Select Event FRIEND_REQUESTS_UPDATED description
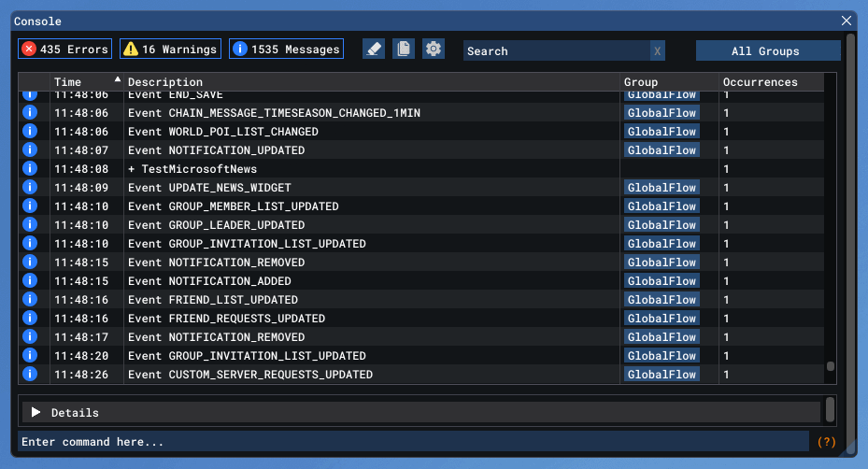 click(226, 319)
